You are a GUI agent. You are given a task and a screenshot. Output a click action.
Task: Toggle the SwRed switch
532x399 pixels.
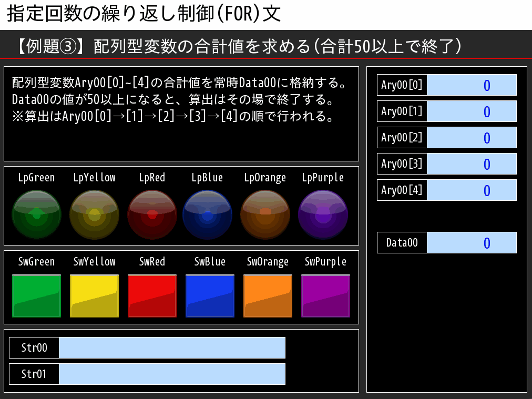152,295
